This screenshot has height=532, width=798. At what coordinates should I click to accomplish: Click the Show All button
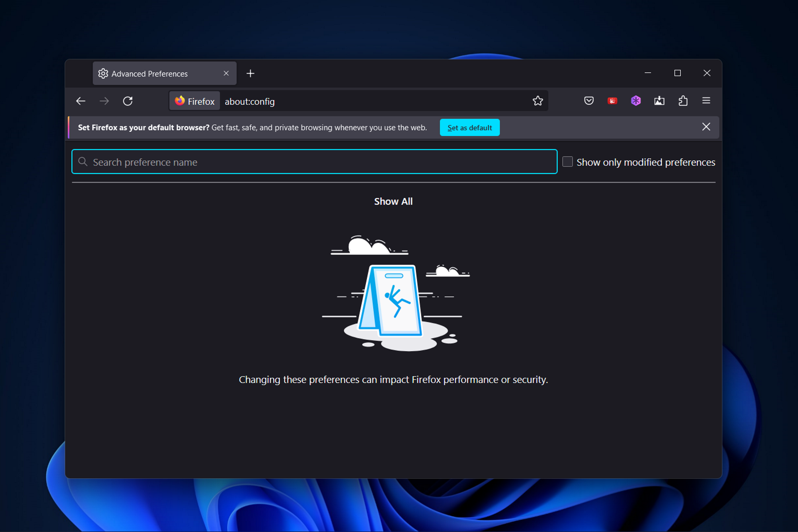click(x=393, y=202)
